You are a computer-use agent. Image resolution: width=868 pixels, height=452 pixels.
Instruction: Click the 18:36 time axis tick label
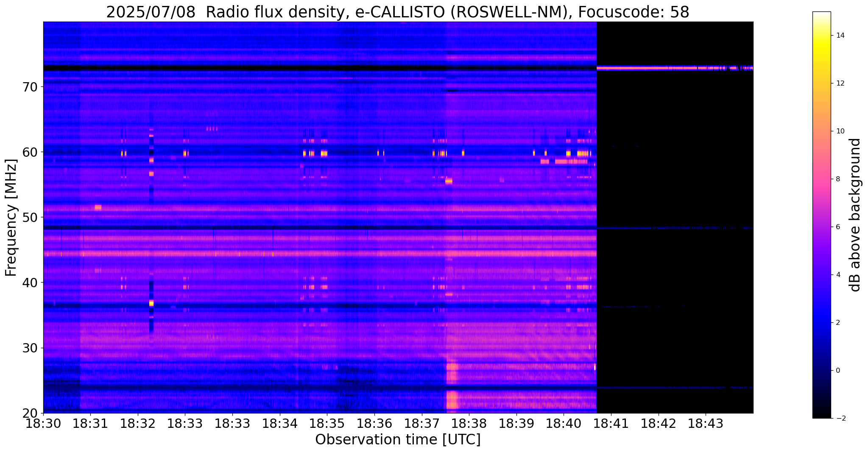pyautogui.click(x=374, y=423)
